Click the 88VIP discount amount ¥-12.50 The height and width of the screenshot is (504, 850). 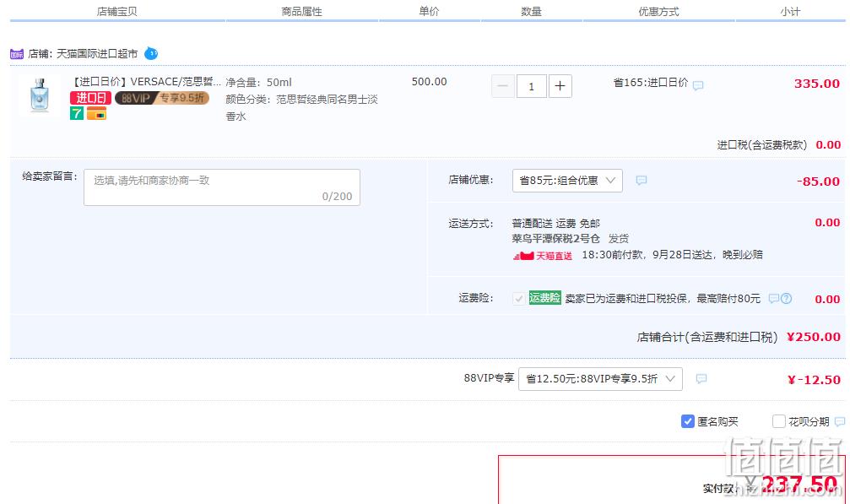[x=815, y=380]
